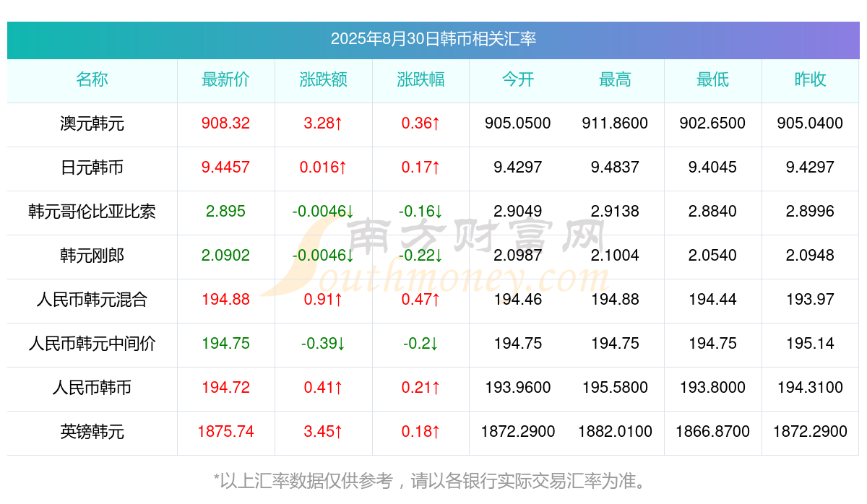Select the '最低' column header

click(x=713, y=79)
